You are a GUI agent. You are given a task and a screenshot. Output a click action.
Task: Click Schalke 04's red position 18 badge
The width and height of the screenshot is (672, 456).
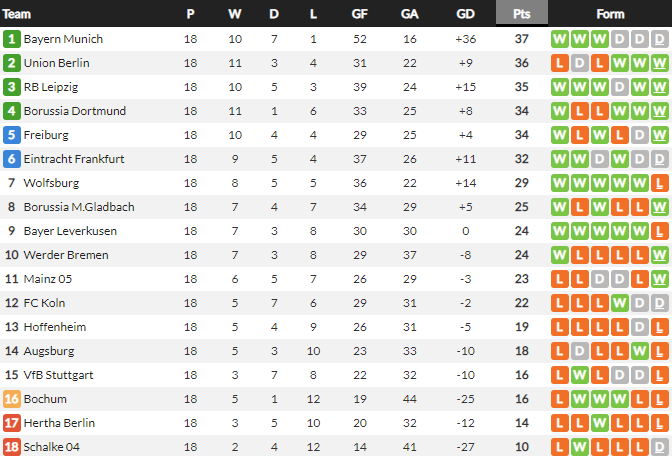point(12,447)
